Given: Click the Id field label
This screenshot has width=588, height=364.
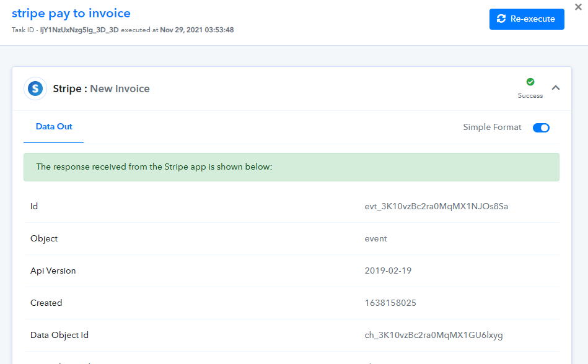Looking at the screenshot, I should (33, 206).
